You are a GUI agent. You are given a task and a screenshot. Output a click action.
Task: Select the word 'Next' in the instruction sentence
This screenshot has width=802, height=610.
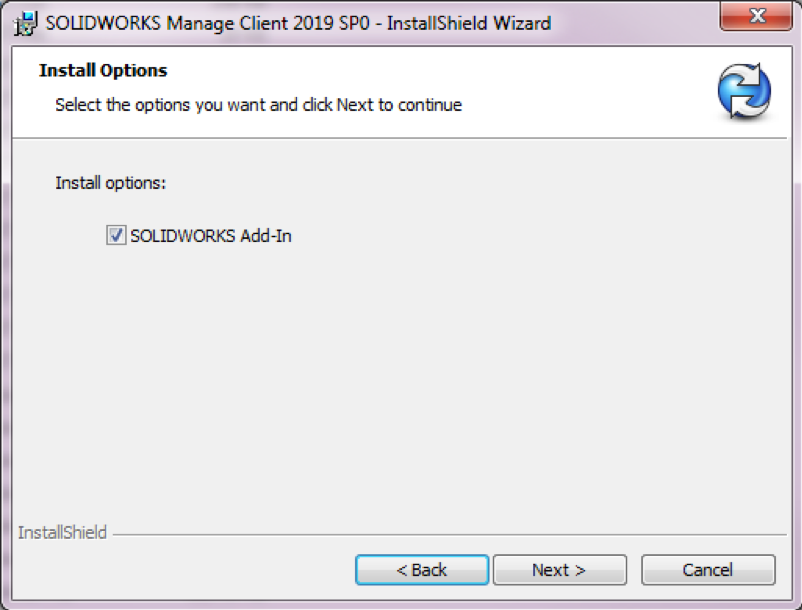coord(355,105)
